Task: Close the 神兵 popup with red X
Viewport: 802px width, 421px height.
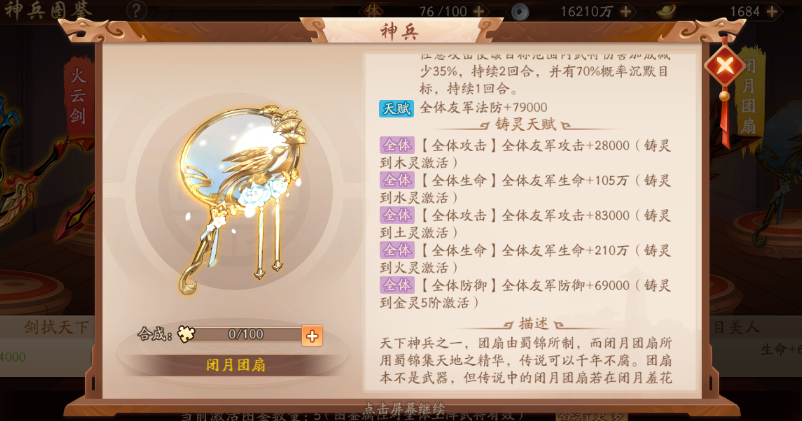Action: [724, 65]
